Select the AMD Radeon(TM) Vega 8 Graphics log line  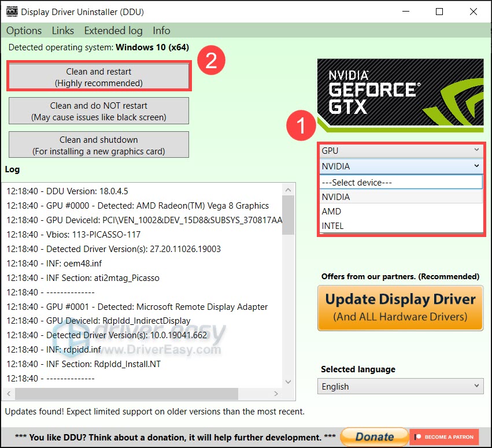tap(138, 205)
